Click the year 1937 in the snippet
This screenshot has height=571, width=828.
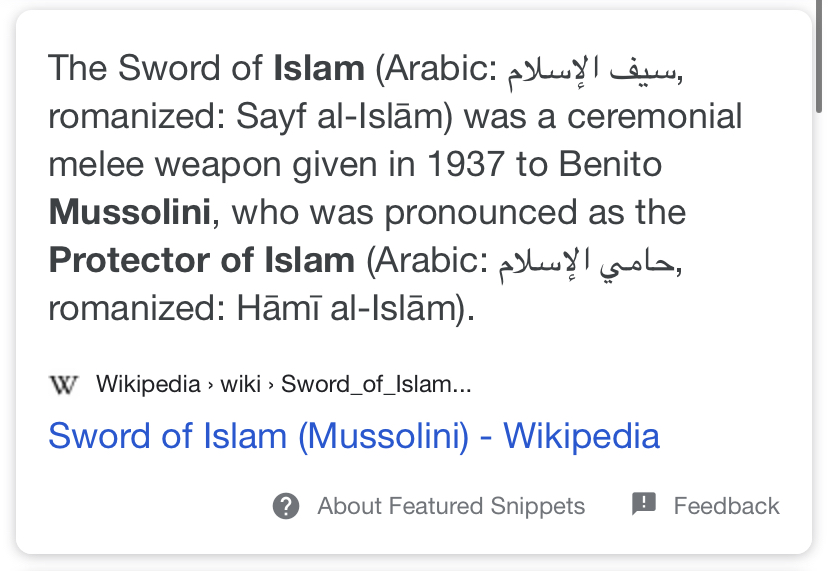click(465, 164)
